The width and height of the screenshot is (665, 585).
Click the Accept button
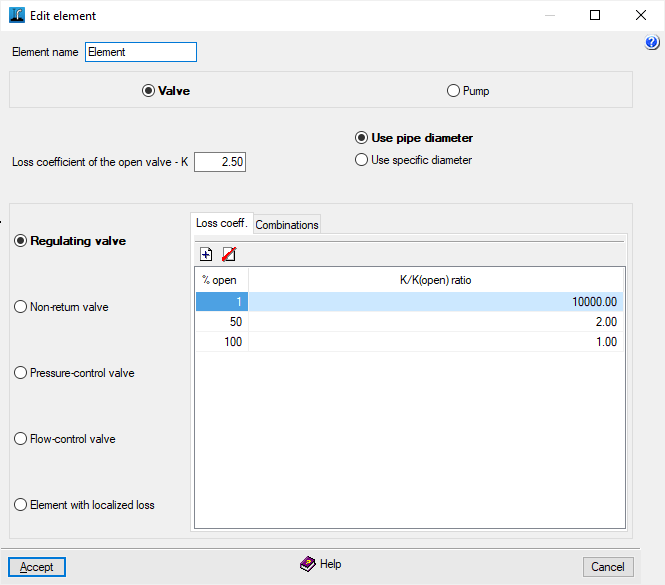(37, 567)
